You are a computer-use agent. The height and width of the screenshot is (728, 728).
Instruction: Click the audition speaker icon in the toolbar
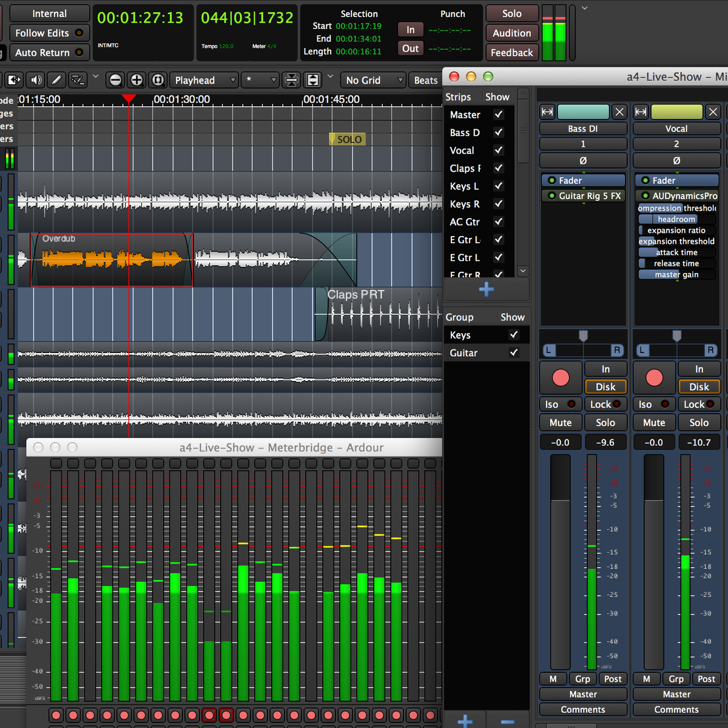(35, 79)
